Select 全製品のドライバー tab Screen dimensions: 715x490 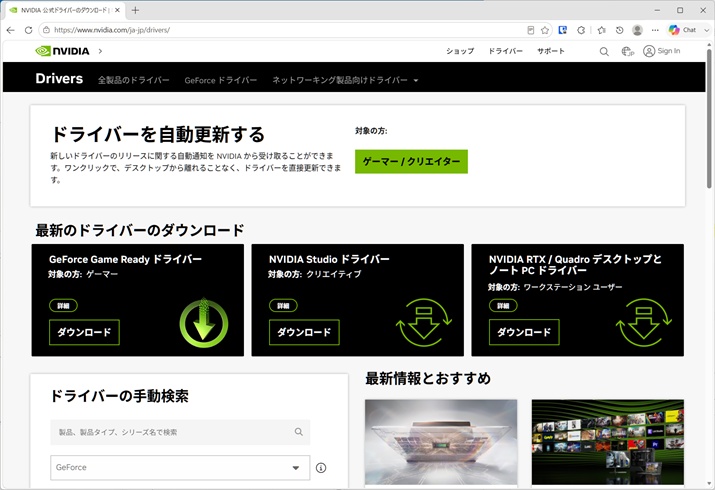tap(134, 80)
